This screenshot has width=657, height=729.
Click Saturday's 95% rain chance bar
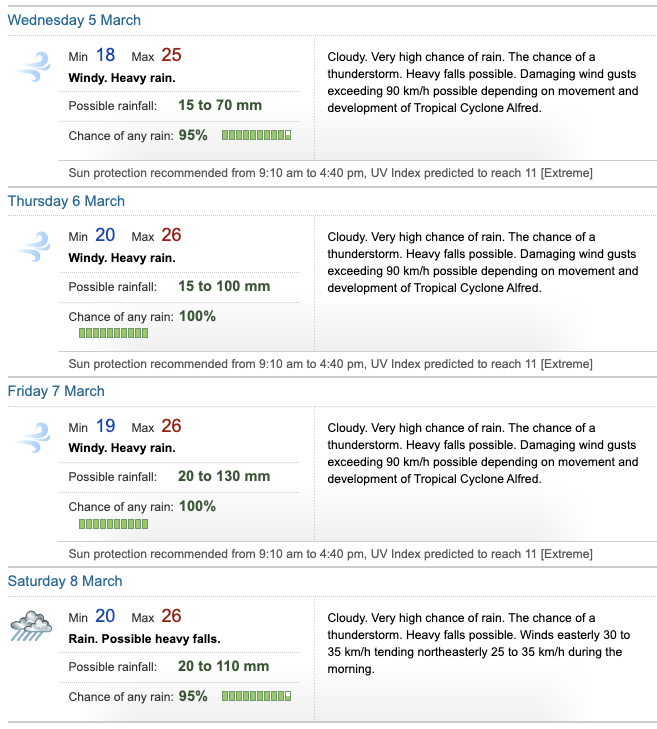coord(256,695)
